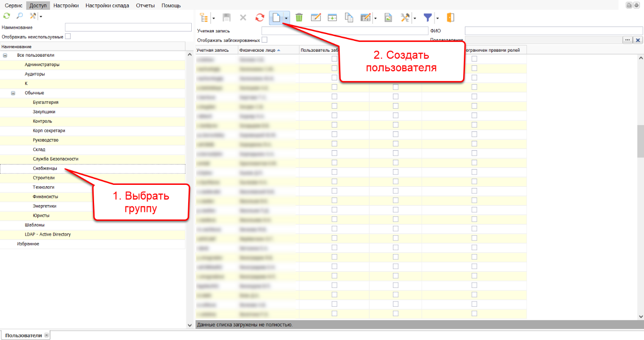Collapse the 'Все пользователи' tree node

[x=5, y=55]
